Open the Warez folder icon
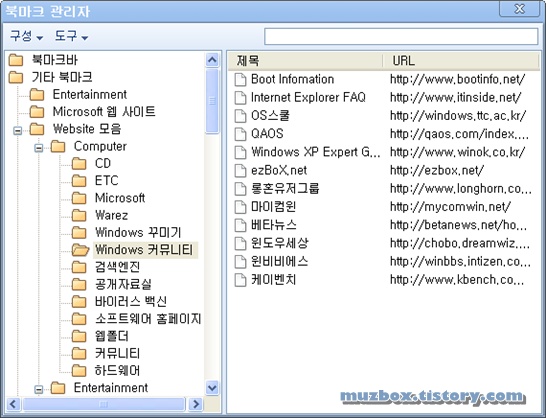Image resolution: width=546 pixels, height=418 pixels. [79, 215]
